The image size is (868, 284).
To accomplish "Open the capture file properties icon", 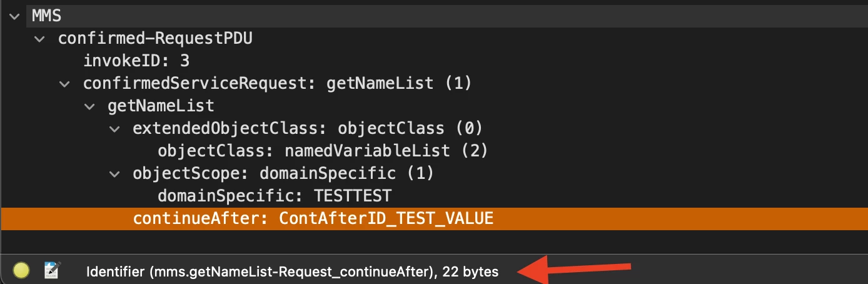I will tap(51, 270).
